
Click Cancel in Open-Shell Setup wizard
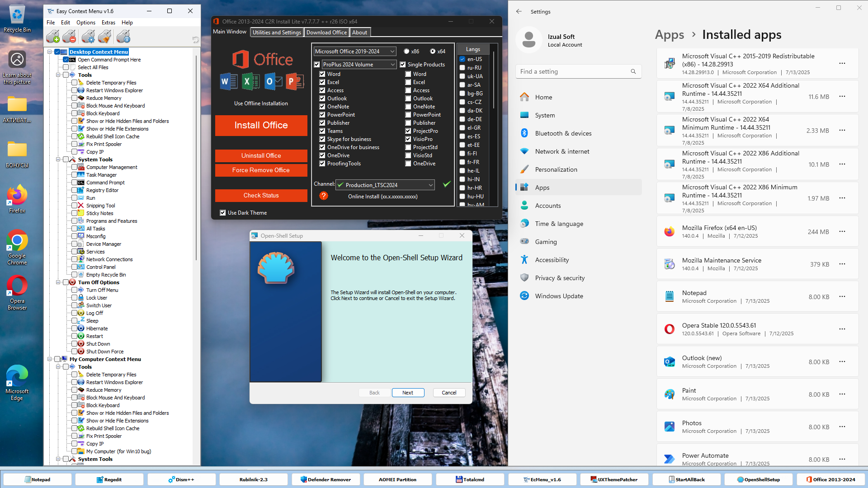(449, 393)
